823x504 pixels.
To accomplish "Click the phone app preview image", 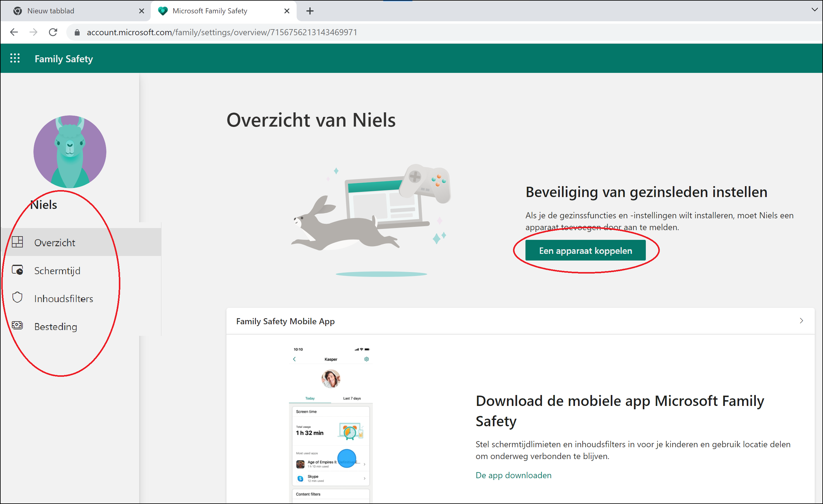I will point(331,424).
